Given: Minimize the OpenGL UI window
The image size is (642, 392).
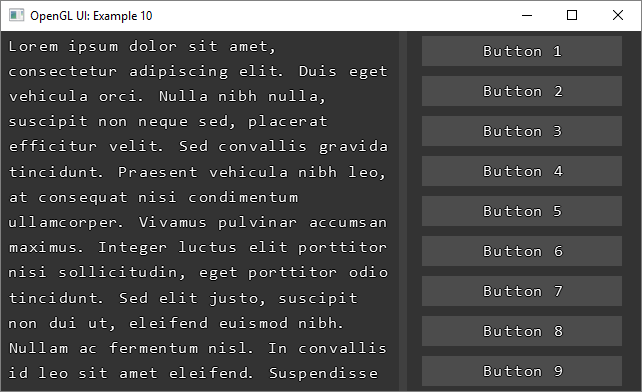Looking at the screenshot, I should click(x=527, y=16).
